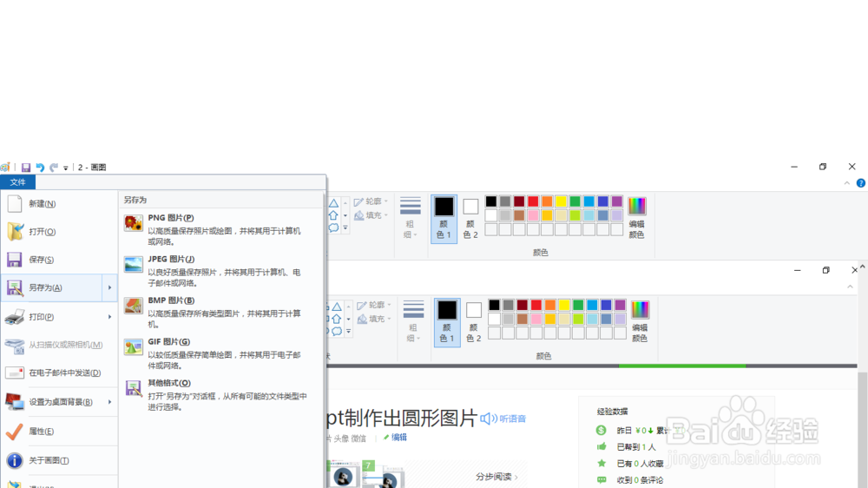Click the GIF picture icon
The image size is (868, 488).
click(134, 347)
